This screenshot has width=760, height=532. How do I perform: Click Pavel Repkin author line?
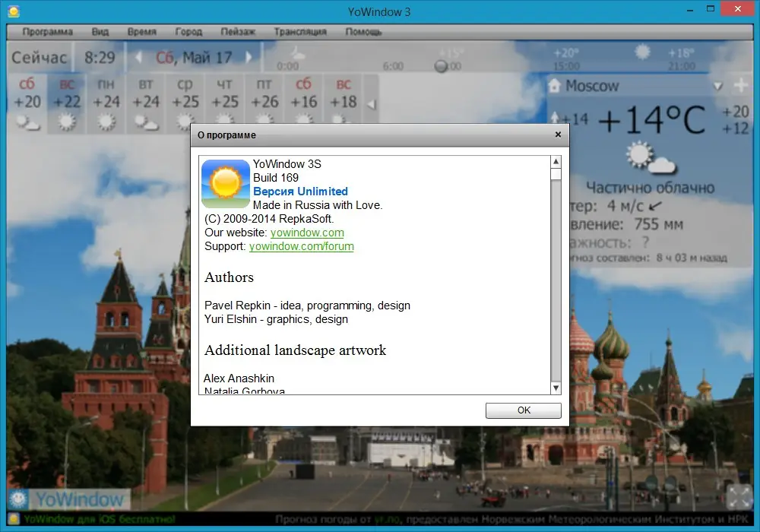[307, 306]
